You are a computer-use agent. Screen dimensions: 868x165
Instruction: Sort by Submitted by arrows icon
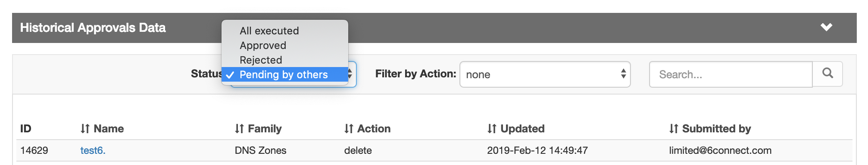674,128
